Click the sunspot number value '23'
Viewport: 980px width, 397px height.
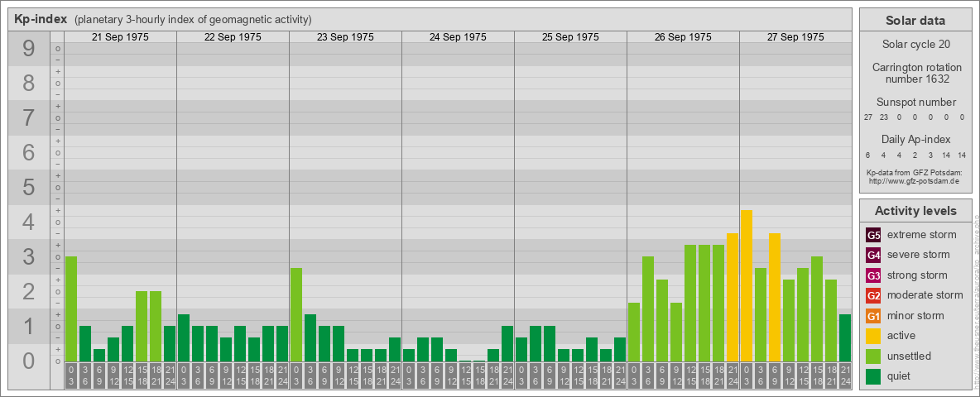[x=884, y=117]
